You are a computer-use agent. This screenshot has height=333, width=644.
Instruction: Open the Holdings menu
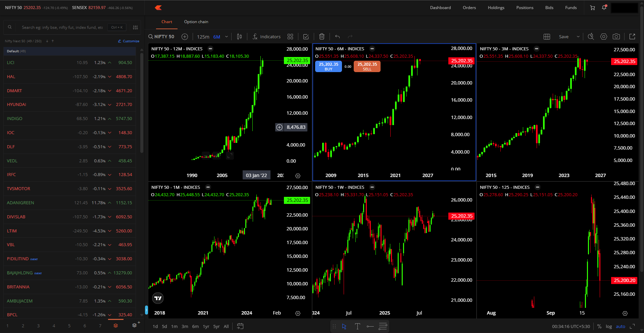(496, 8)
